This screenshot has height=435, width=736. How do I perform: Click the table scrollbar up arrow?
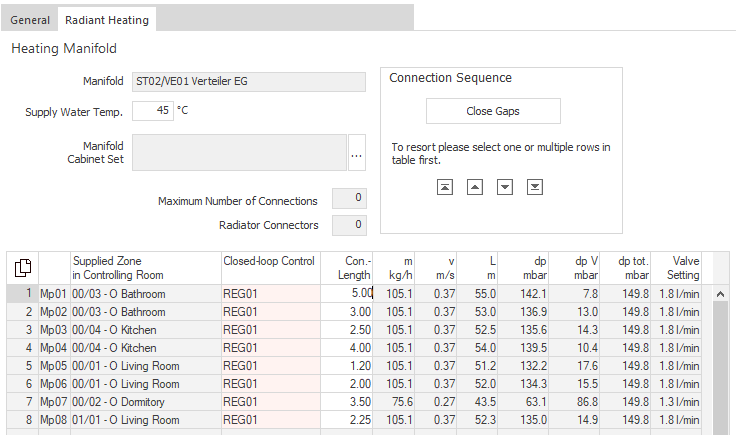tap(720, 294)
